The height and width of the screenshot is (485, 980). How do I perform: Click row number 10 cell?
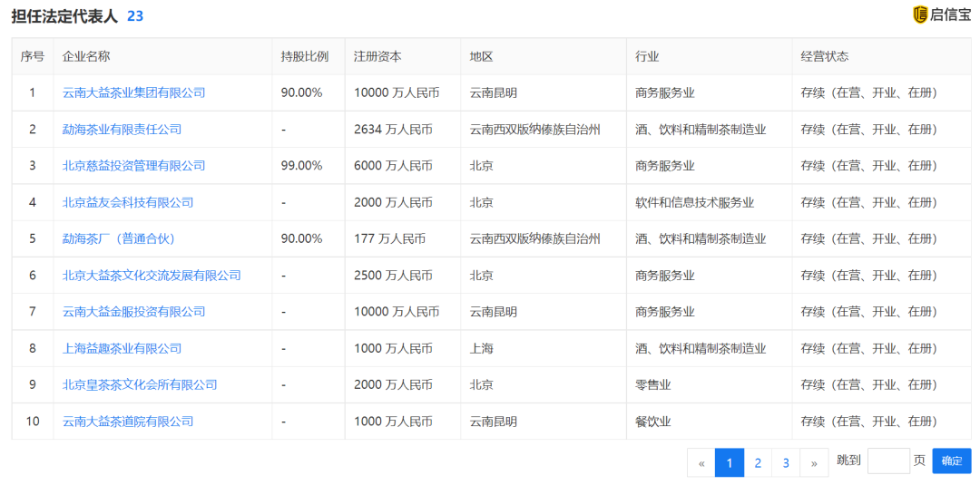[33, 422]
